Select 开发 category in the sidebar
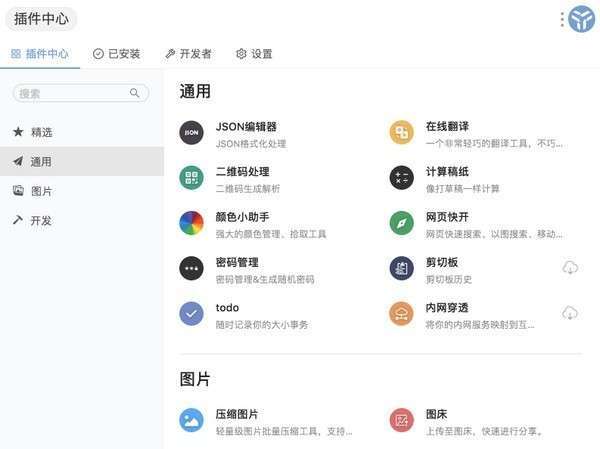The image size is (600, 449). click(x=40, y=220)
